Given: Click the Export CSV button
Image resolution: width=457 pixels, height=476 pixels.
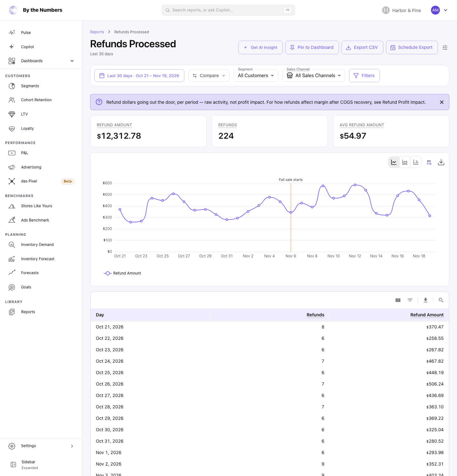Looking at the screenshot, I should 362,48.
